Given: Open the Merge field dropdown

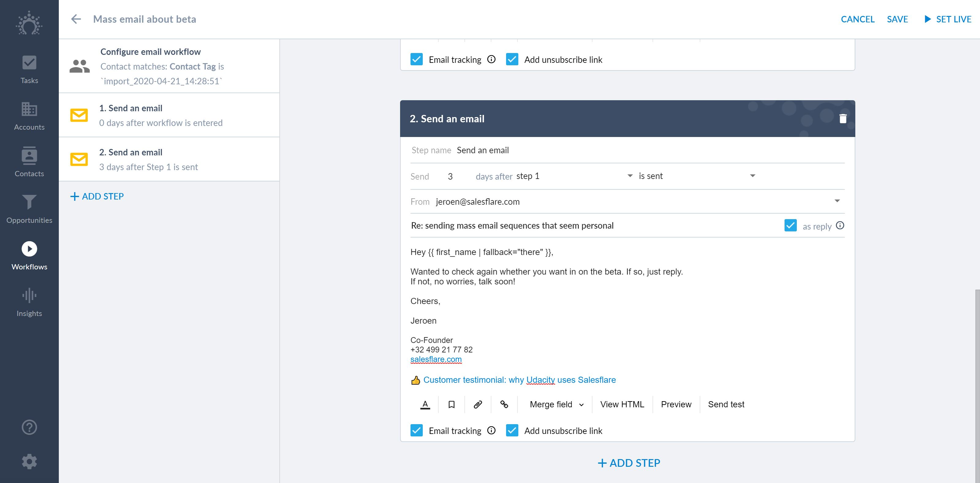Looking at the screenshot, I should point(556,404).
